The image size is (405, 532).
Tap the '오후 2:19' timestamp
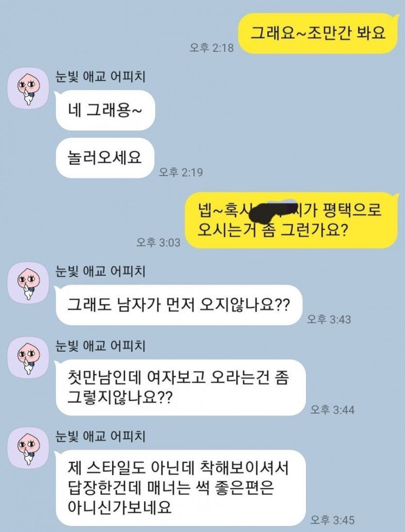pyautogui.click(x=181, y=172)
